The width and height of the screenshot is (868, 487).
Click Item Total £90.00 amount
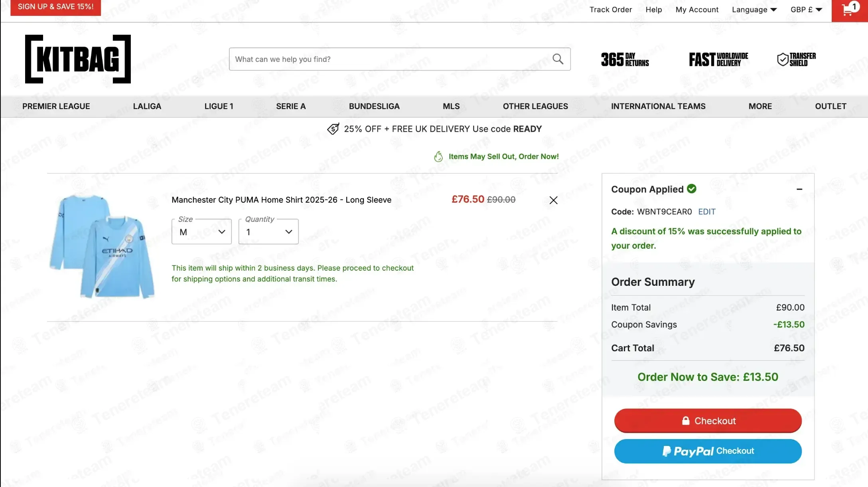point(790,307)
